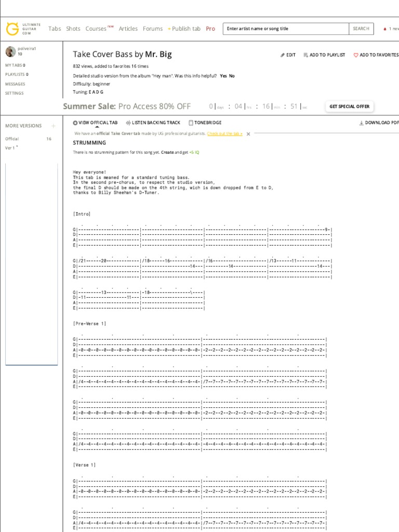The width and height of the screenshot is (399, 532).
Task: Click the STRUMMING heading
Action: coord(89,143)
